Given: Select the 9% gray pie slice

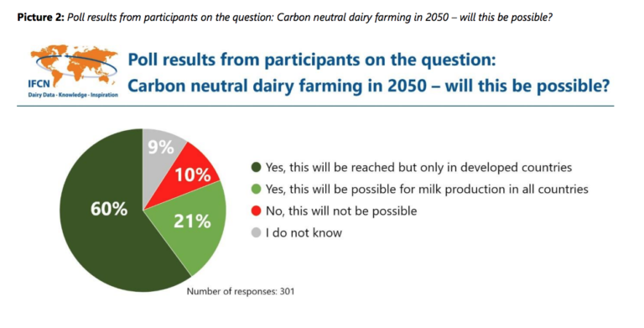Looking at the screenshot, I should pyautogui.click(x=161, y=152).
